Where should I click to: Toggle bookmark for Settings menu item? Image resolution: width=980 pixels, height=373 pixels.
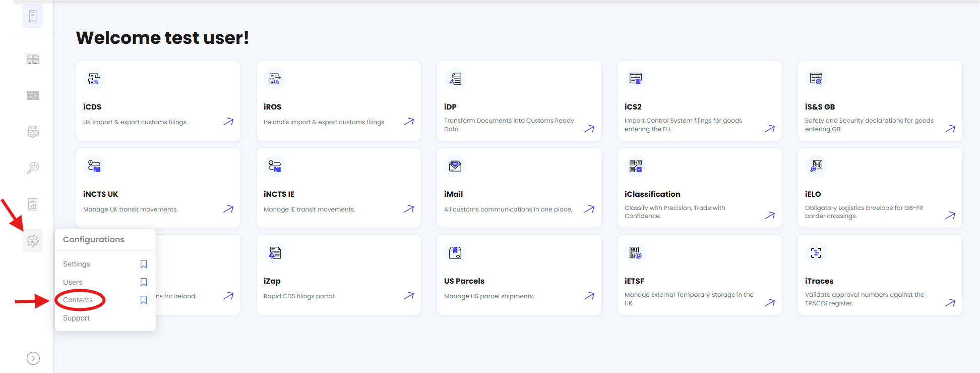[x=144, y=264]
